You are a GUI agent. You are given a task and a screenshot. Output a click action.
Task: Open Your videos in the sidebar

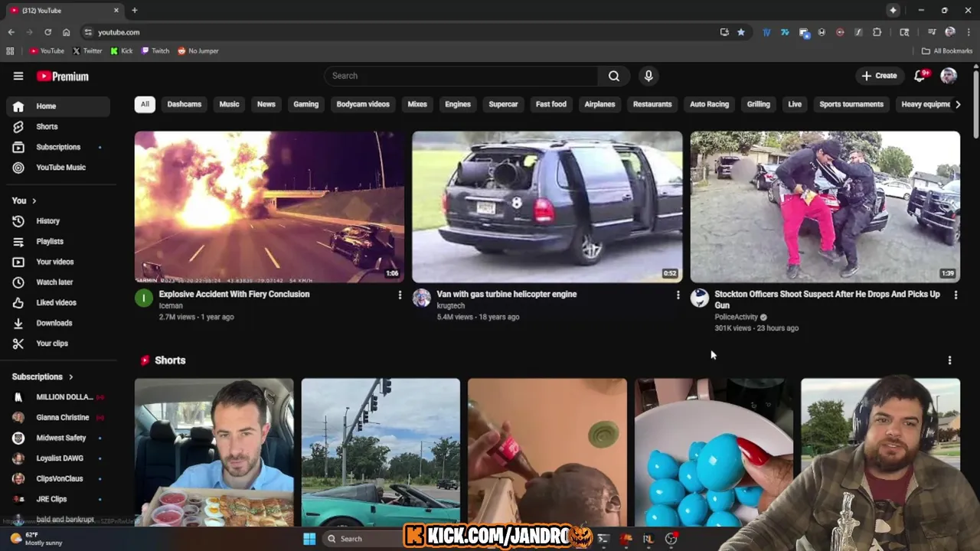[58, 262]
